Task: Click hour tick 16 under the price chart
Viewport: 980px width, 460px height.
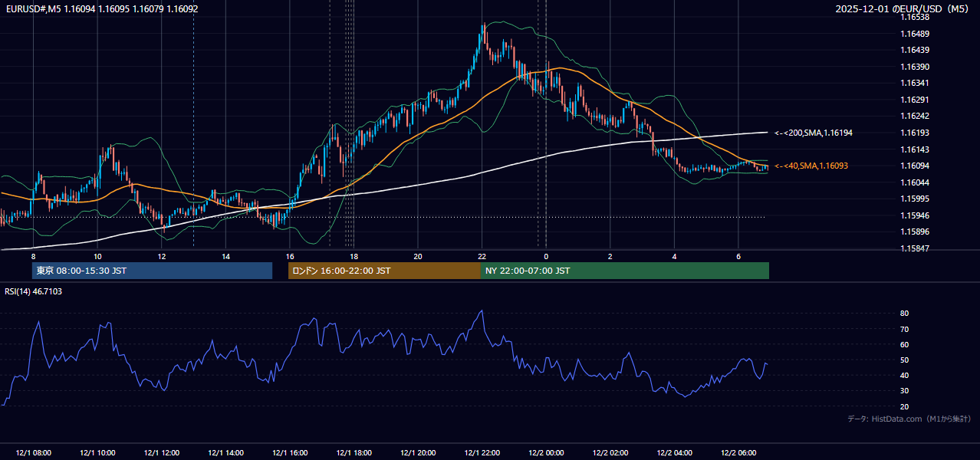Action: pos(290,256)
